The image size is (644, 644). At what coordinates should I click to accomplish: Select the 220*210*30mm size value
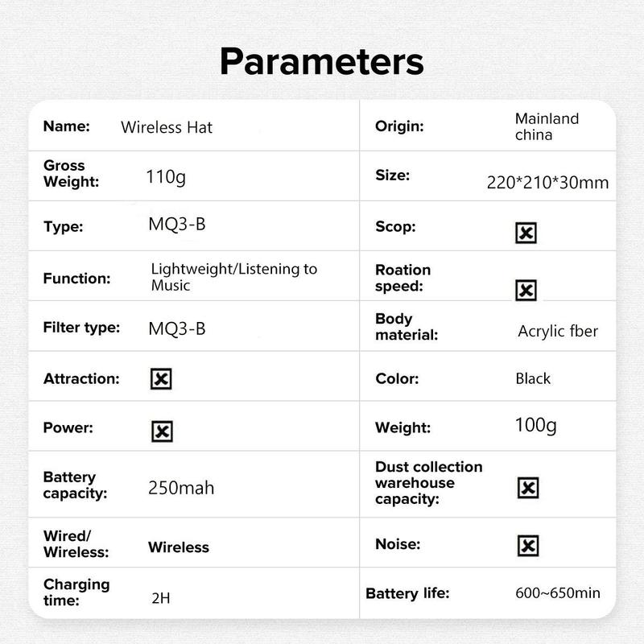coord(547,183)
